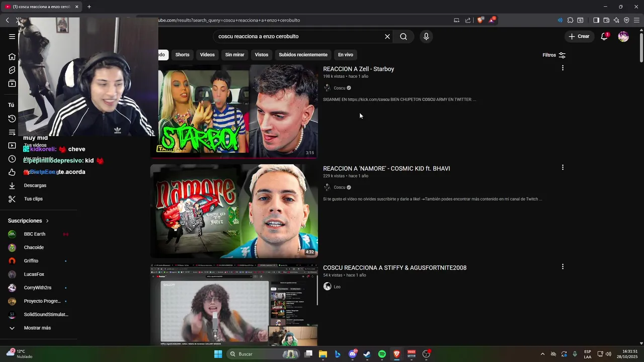Click the Crear button
Viewport: 644px width, 362px height.
[x=579, y=36]
